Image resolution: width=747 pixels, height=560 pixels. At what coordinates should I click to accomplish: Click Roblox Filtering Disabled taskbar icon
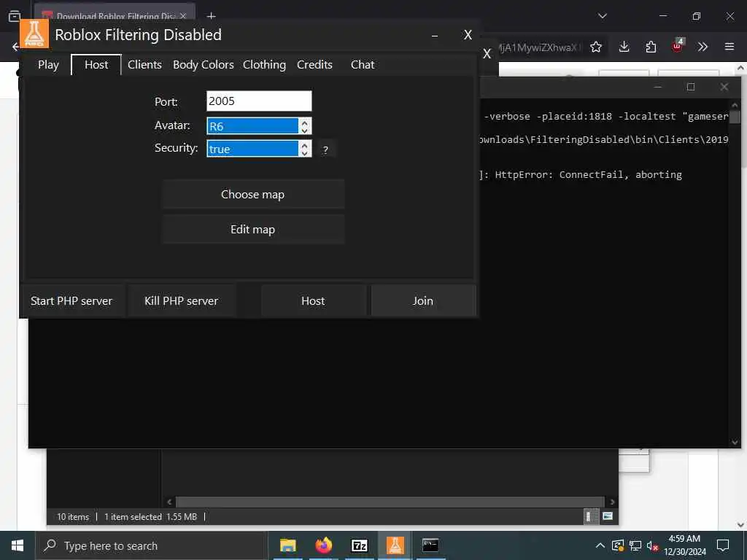pyautogui.click(x=395, y=545)
